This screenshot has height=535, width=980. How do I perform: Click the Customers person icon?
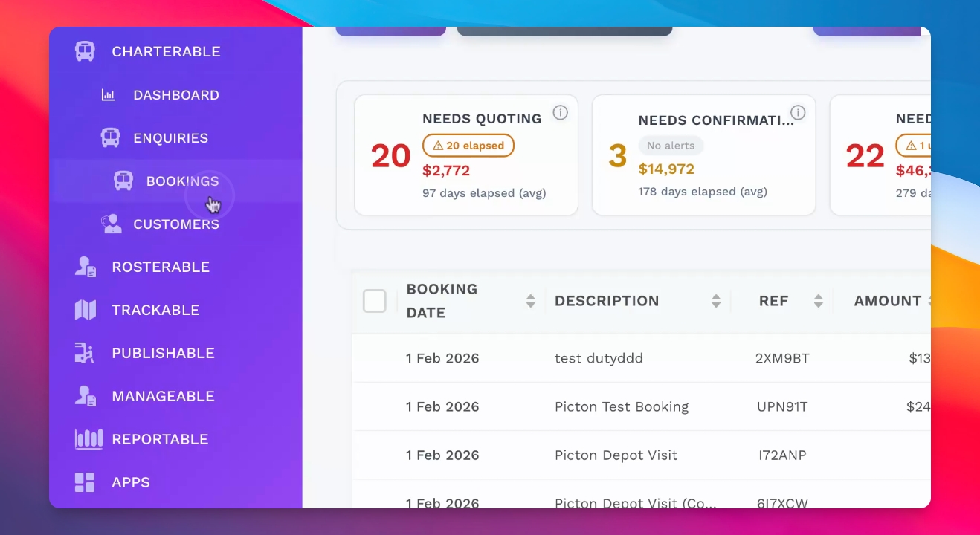[112, 224]
